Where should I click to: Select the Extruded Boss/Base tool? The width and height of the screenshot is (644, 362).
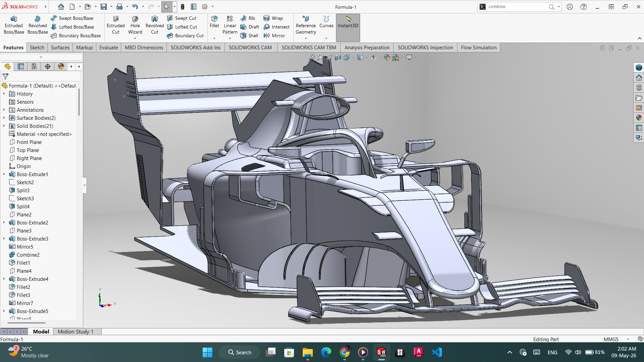14,25
